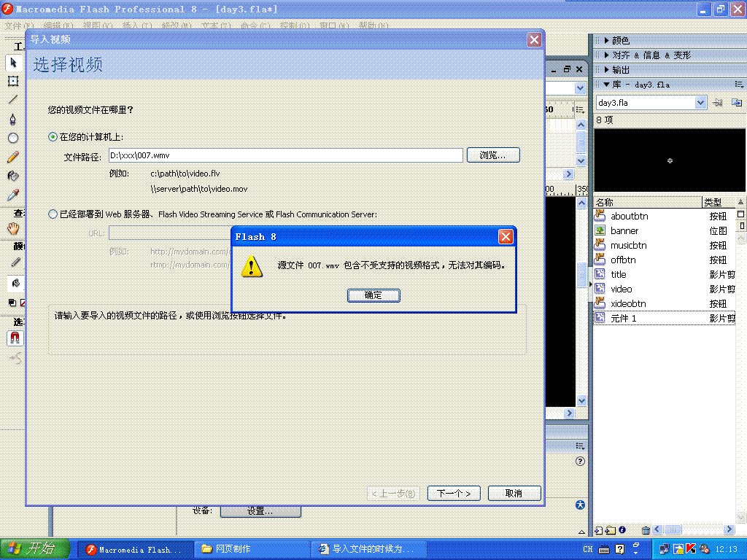Expand the 输出 (Output) panel

pyautogui.click(x=606, y=69)
